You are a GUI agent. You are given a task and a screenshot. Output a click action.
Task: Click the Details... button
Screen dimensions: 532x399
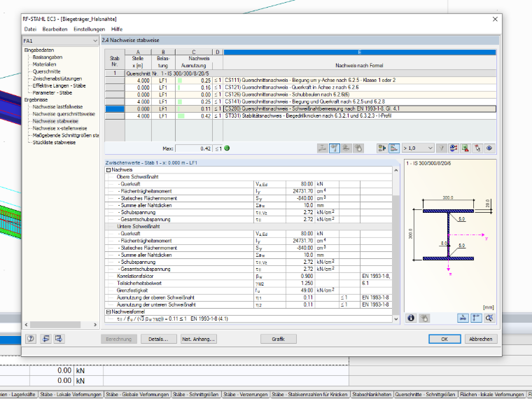(158, 339)
